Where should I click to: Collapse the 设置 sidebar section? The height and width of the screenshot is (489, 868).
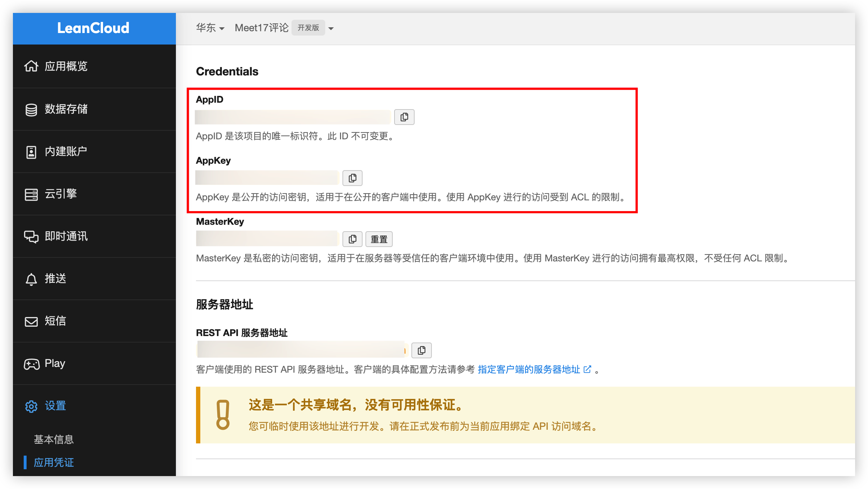click(x=55, y=406)
